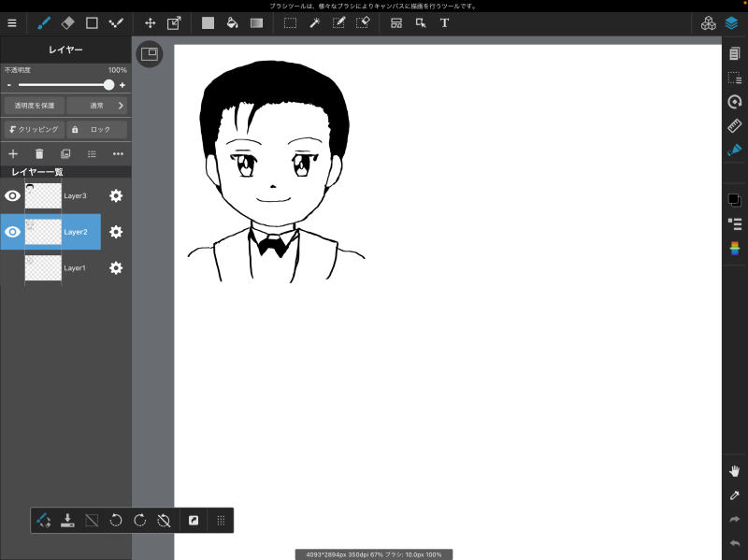The height and width of the screenshot is (560, 748).
Task: Activate the Move tool
Action: (x=150, y=22)
